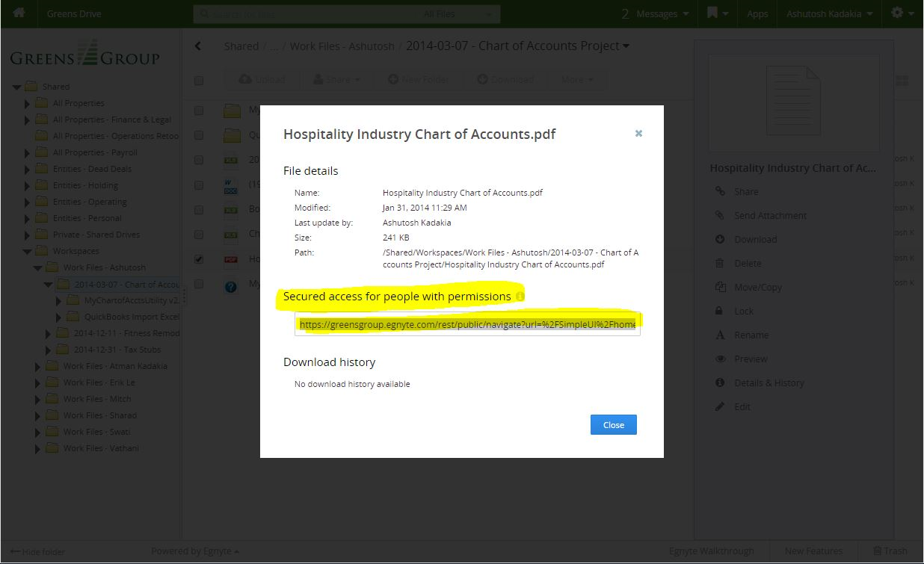Click the Lock icon in right panel

[x=720, y=311]
